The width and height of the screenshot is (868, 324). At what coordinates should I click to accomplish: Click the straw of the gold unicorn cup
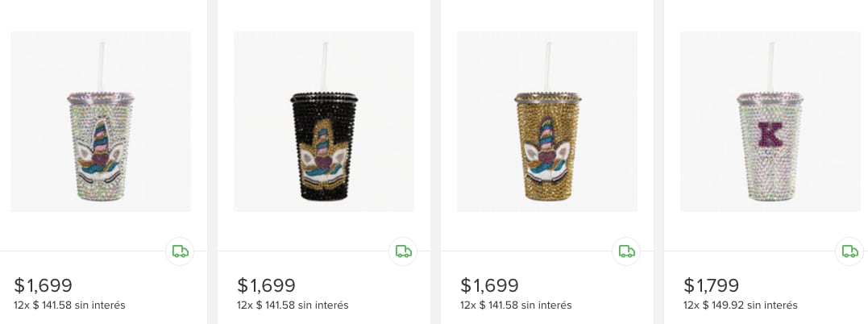(550, 64)
